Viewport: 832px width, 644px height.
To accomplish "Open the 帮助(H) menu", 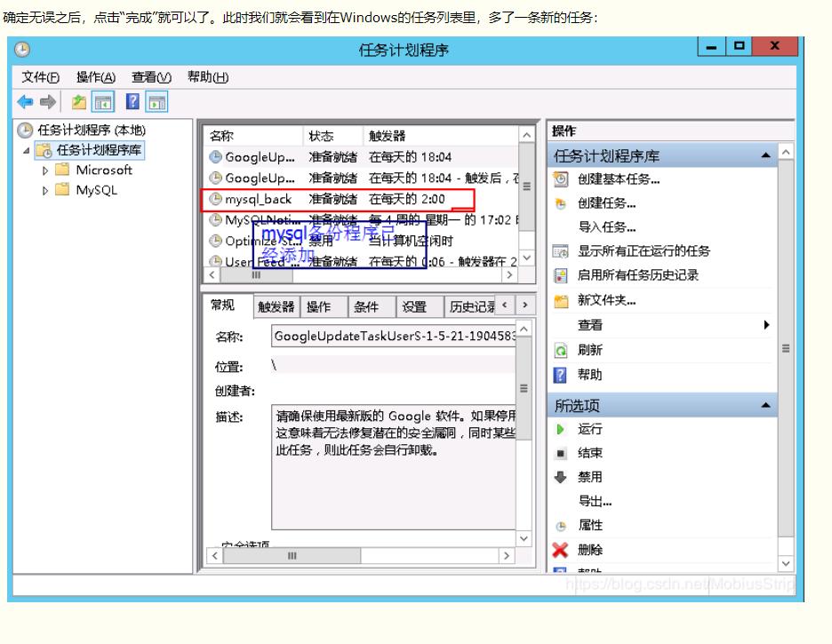I will pos(207,77).
